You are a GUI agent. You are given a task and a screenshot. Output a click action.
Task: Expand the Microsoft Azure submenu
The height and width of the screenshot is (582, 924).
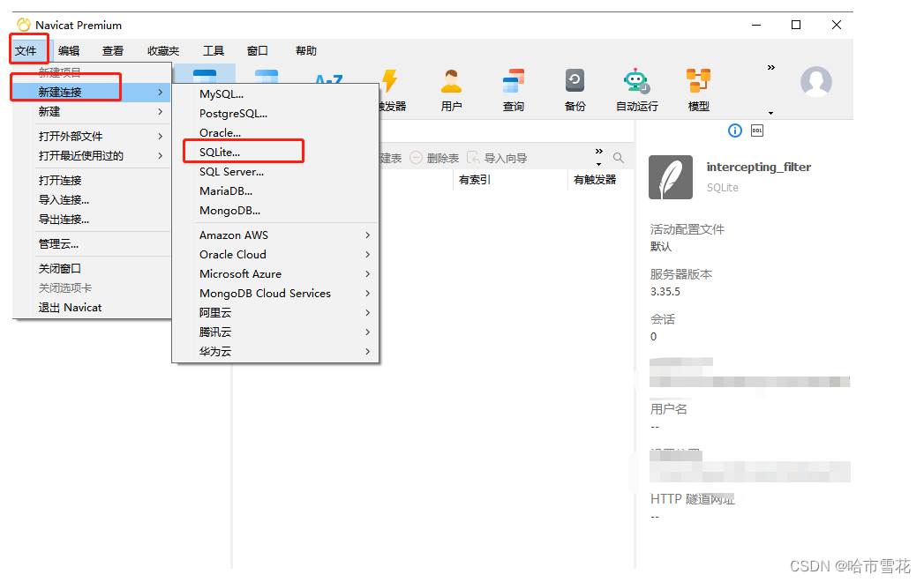point(368,274)
